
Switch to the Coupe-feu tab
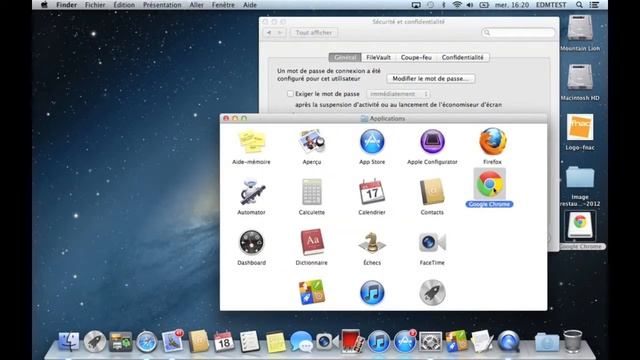pos(416,58)
